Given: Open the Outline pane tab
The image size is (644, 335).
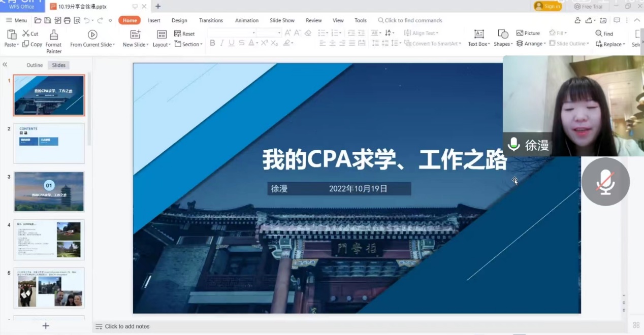Looking at the screenshot, I should pos(35,65).
